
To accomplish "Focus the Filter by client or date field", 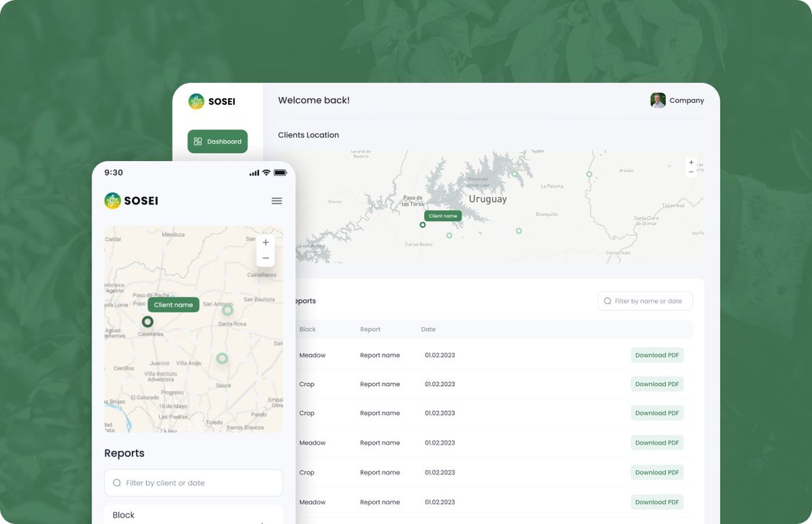I will (x=194, y=483).
